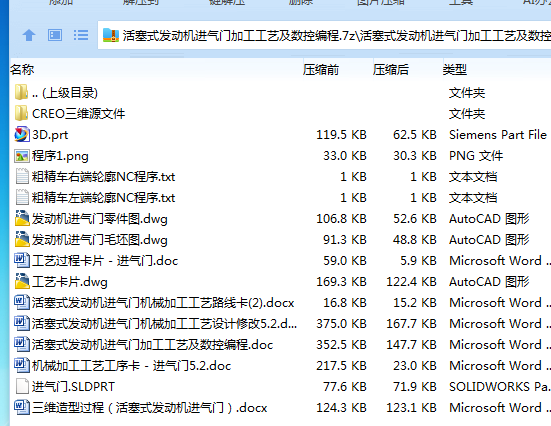Click the 机械加工工艺工序卡 Word icon

(22, 366)
